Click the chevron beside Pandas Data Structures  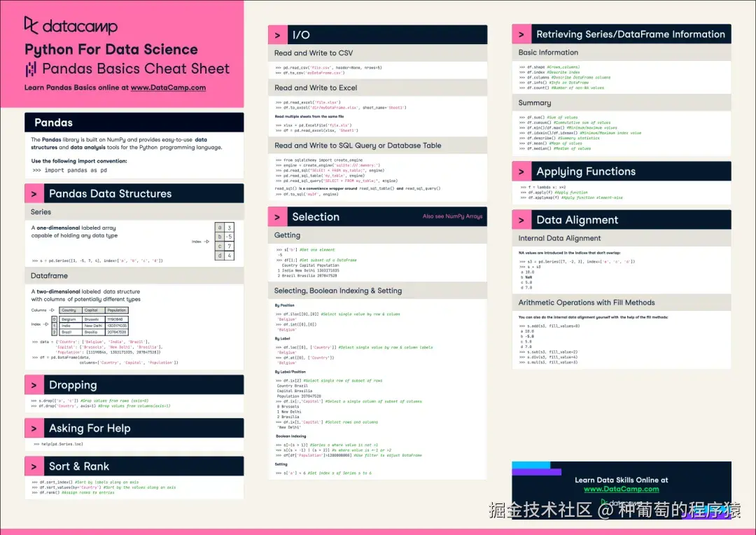click(34, 194)
